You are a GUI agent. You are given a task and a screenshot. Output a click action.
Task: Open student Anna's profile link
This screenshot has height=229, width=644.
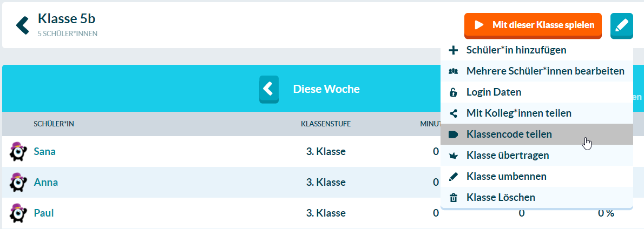pos(45,183)
